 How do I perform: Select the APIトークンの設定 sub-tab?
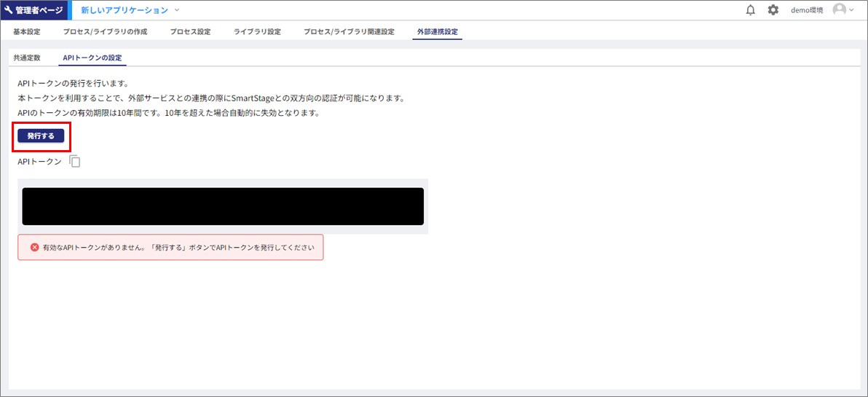click(92, 58)
